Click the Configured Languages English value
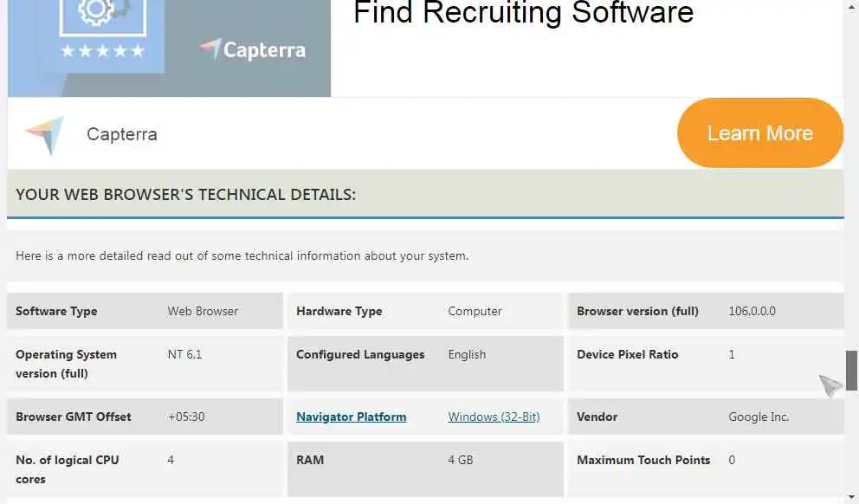The width and height of the screenshot is (859, 504). click(467, 354)
